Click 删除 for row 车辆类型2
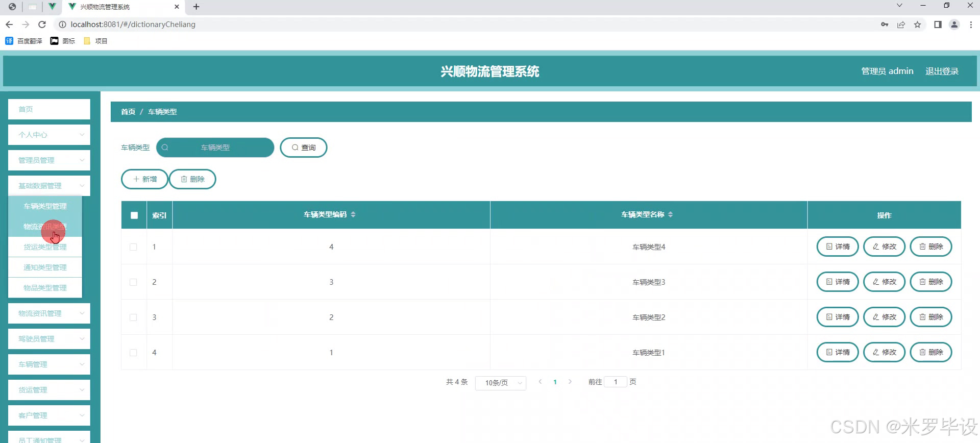The width and height of the screenshot is (980, 443). point(931,317)
